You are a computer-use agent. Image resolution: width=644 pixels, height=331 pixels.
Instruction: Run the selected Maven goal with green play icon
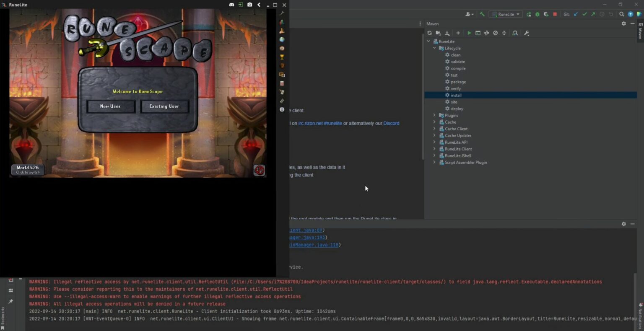(469, 33)
